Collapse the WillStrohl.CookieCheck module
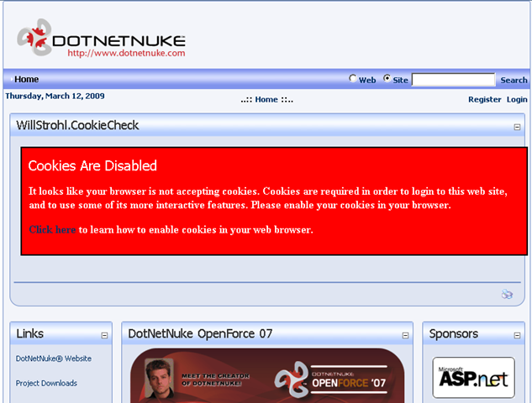 click(x=517, y=127)
